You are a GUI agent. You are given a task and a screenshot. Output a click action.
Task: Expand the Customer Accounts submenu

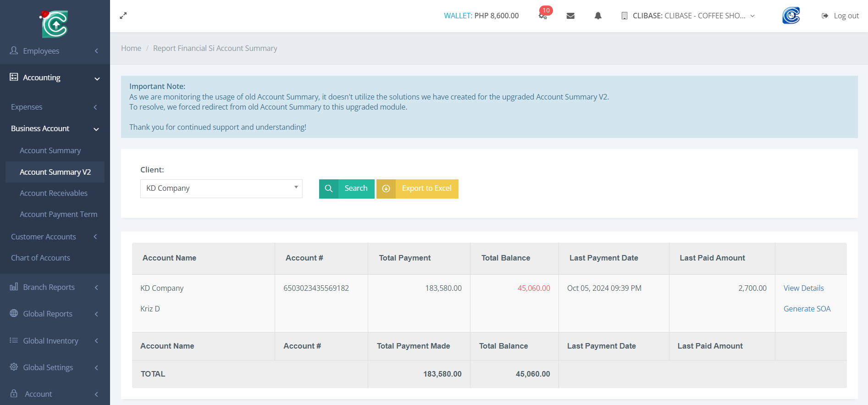pos(55,237)
